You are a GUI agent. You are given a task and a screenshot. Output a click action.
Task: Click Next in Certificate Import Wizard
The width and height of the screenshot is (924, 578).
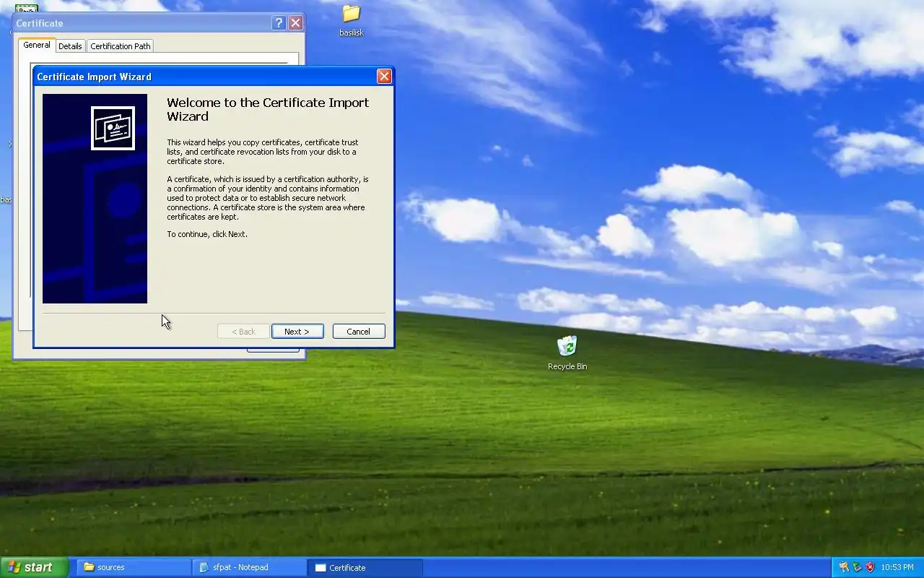[297, 332]
